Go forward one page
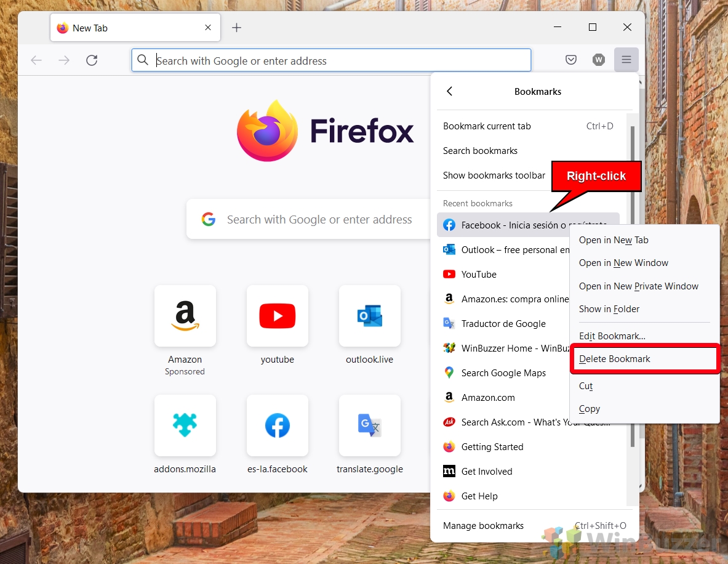The image size is (728, 564). point(64,60)
